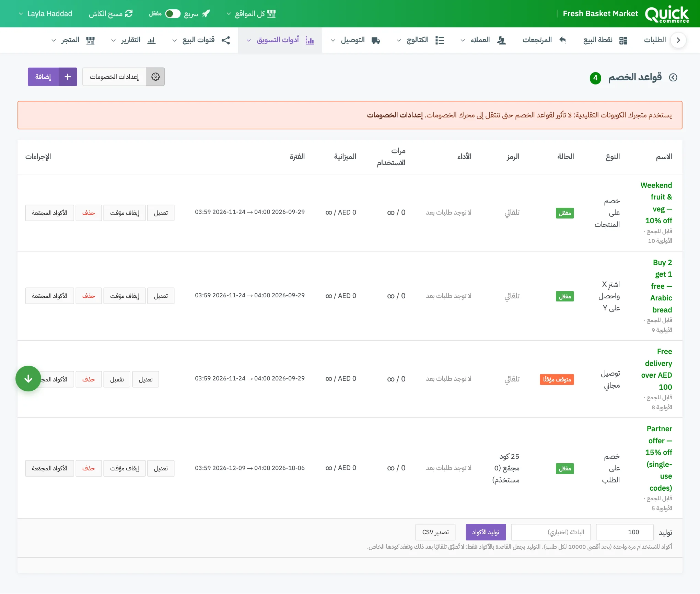Screen dimensions: 700x594
Task: Toggle the fast mode switch
Action: pyautogui.click(x=173, y=13)
